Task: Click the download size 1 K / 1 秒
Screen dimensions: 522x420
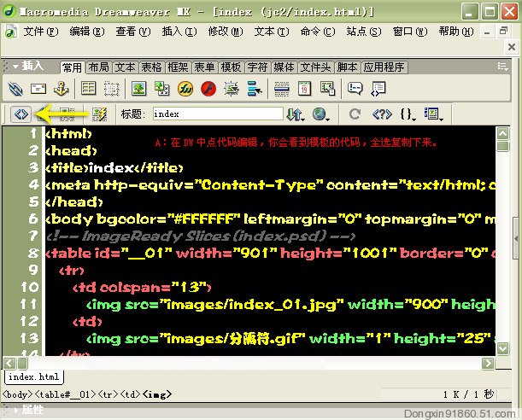Action: [469, 394]
